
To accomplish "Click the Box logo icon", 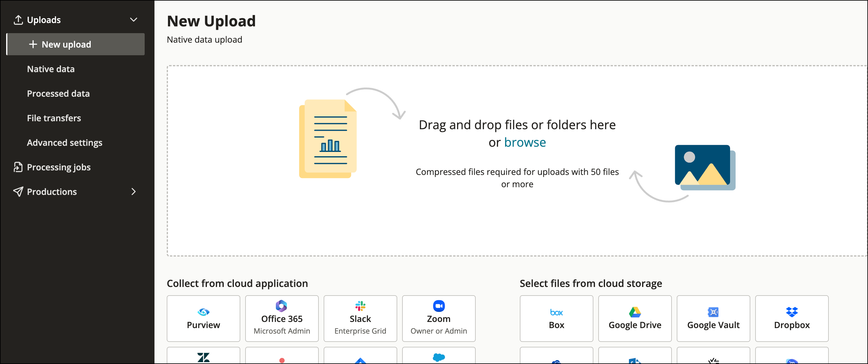I will tap(556, 312).
